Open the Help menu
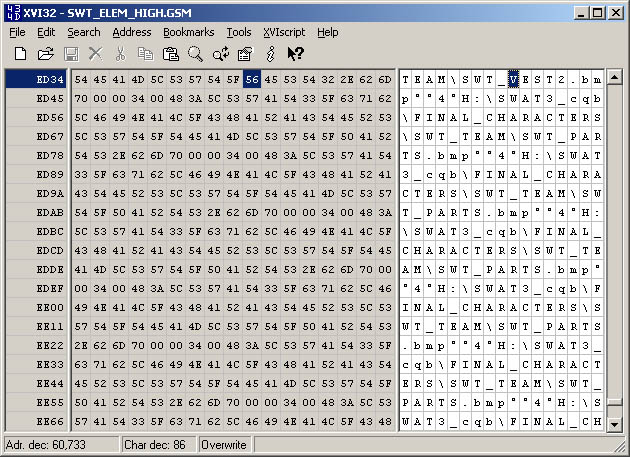The width and height of the screenshot is (630, 457). pos(327,32)
